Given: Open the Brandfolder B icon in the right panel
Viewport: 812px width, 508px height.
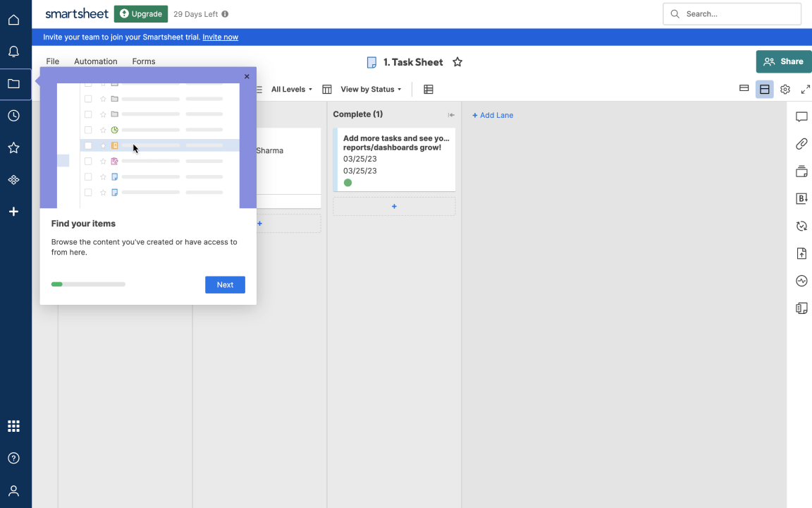Looking at the screenshot, I should (x=801, y=198).
